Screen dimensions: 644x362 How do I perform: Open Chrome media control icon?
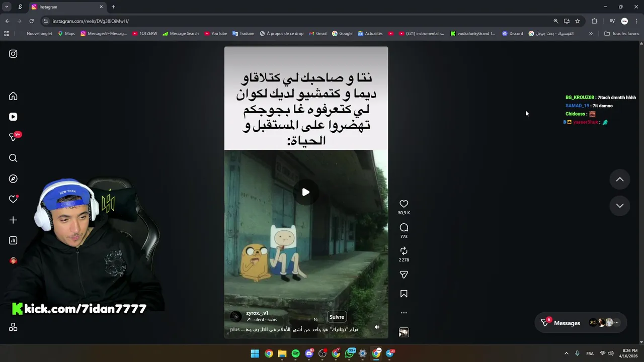(x=612, y=21)
